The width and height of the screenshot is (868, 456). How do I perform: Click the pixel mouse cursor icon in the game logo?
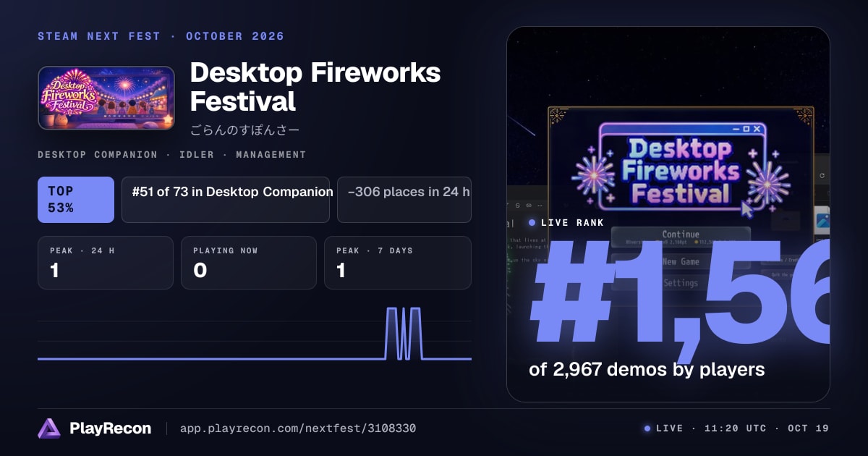[x=746, y=209]
